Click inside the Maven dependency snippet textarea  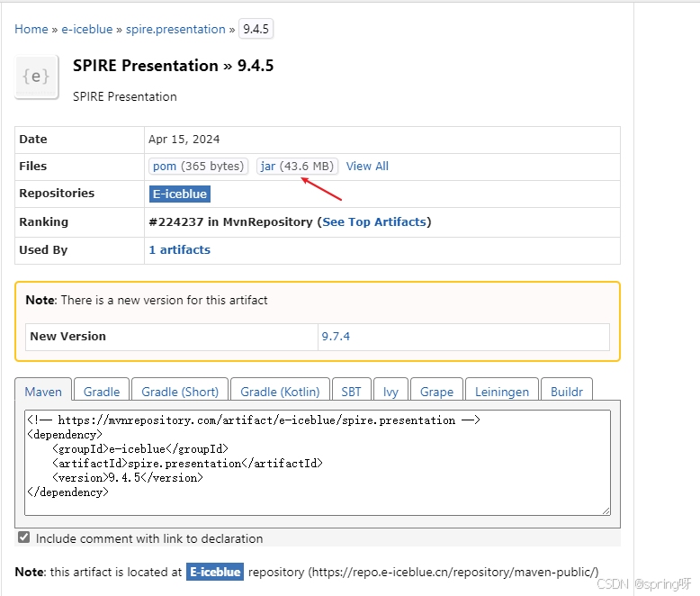(x=318, y=463)
